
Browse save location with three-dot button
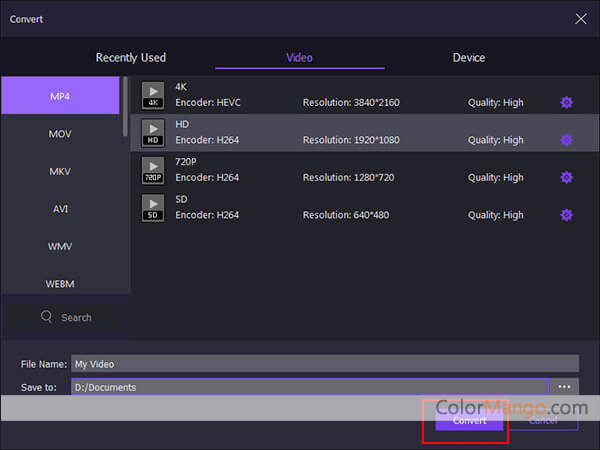564,387
